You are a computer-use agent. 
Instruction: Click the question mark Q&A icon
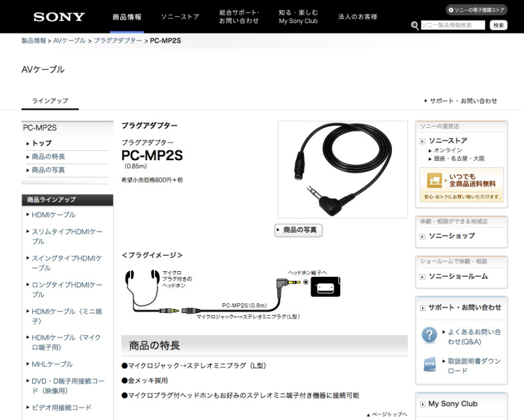point(430,335)
